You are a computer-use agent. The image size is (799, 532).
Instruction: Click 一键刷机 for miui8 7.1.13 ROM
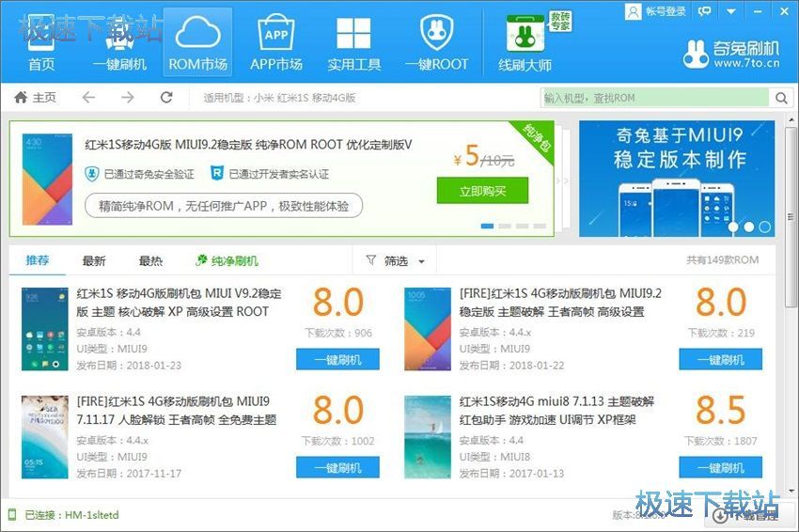pos(721,467)
